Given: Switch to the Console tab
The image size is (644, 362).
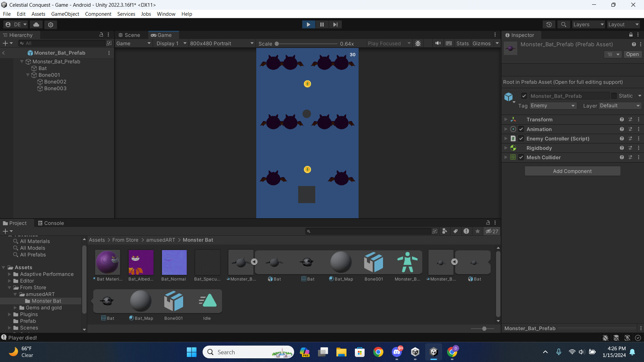Looking at the screenshot, I should pos(54,223).
